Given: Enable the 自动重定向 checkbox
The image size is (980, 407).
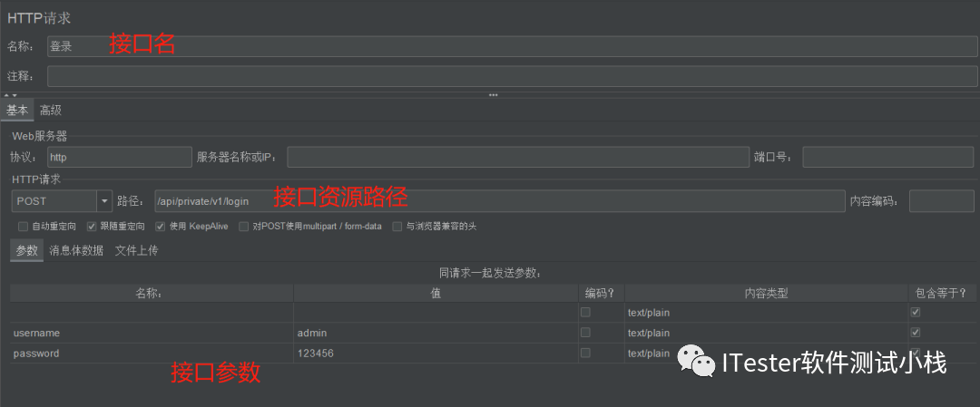Looking at the screenshot, I should tap(23, 227).
